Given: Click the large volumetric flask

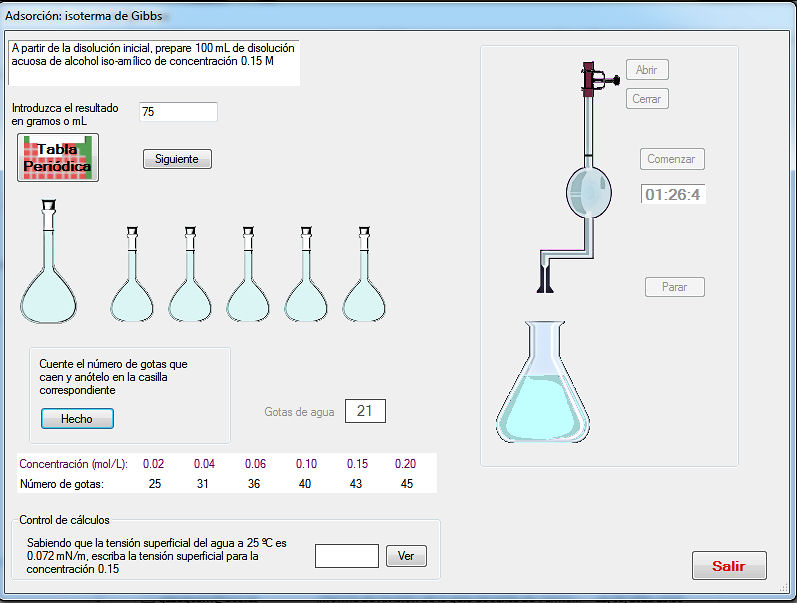Looking at the screenshot, I should (48, 275).
